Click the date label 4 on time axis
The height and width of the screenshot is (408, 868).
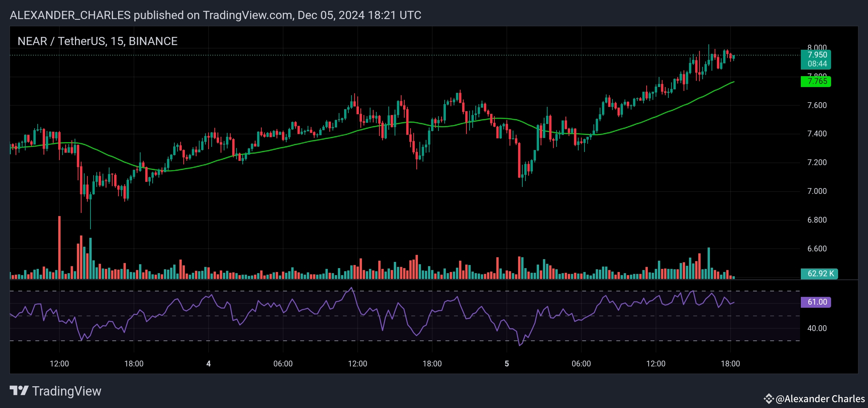[x=208, y=363]
